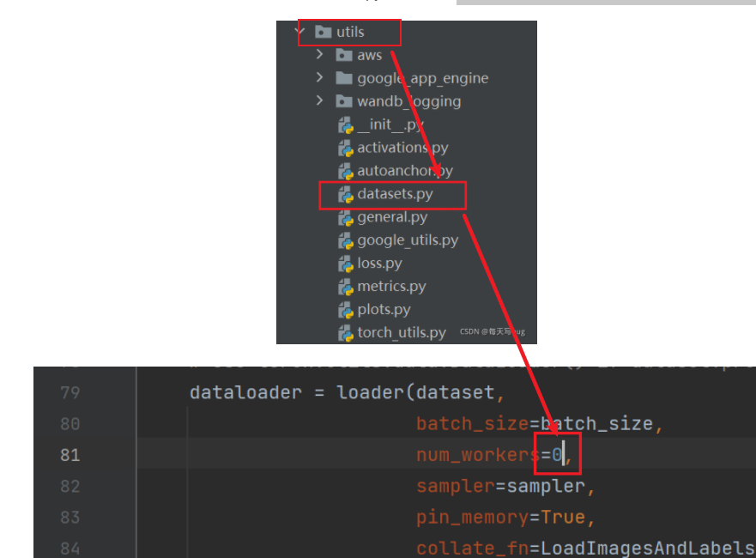Expand the google_app_engine folder chevron
Viewport: 756px width, 558px height.
(320, 77)
